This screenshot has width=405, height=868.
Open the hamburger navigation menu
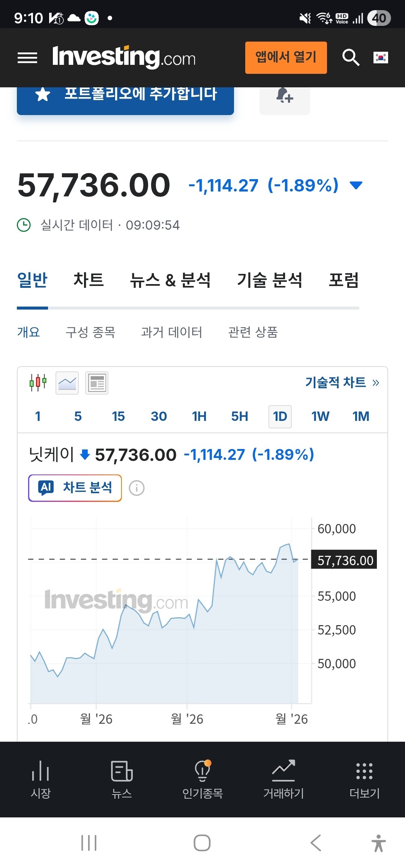[27, 58]
